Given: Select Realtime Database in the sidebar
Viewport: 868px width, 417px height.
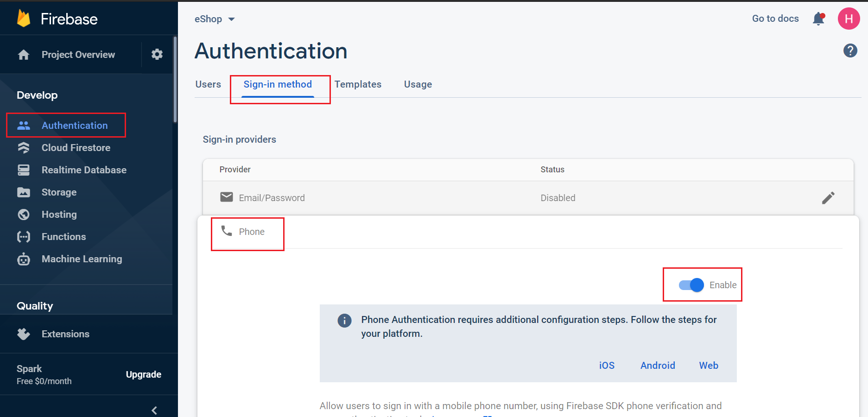Looking at the screenshot, I should click(x=84, y=170).
